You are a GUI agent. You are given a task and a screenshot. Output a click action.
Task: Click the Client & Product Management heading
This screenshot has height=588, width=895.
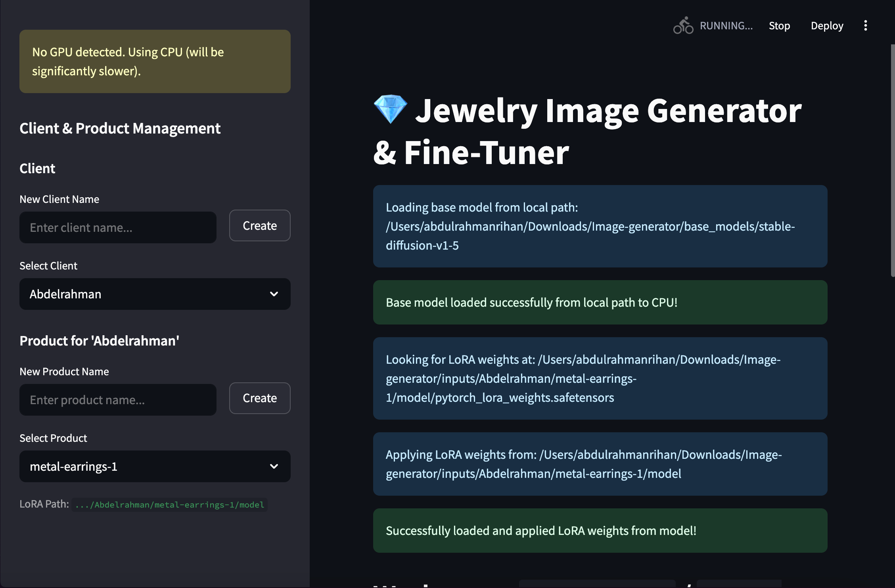[x=120, y=128]
